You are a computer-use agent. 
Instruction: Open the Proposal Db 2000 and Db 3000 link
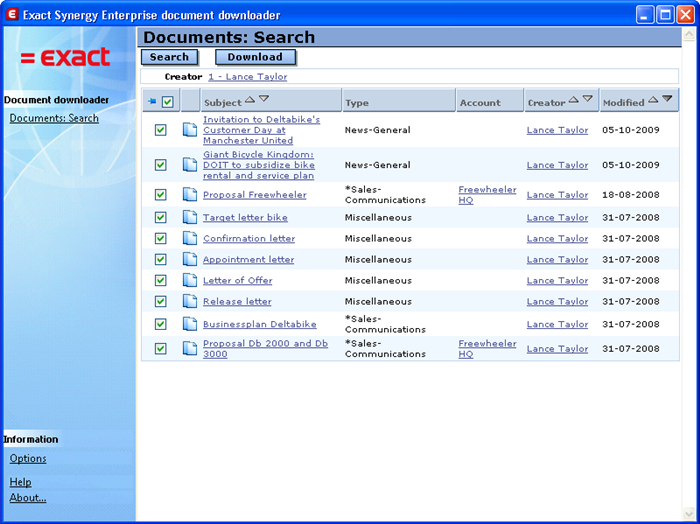point(265,349)
